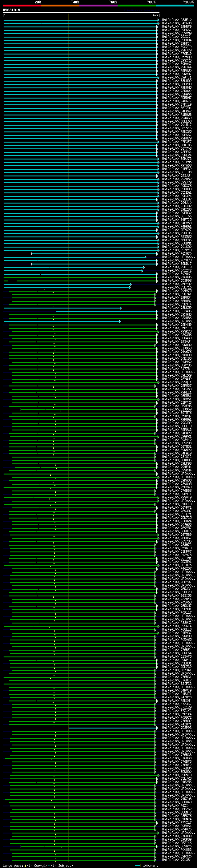
Task: Select hit label UniRef100_Q3E716
Action: pyautogui.click(x=177, y=287)
